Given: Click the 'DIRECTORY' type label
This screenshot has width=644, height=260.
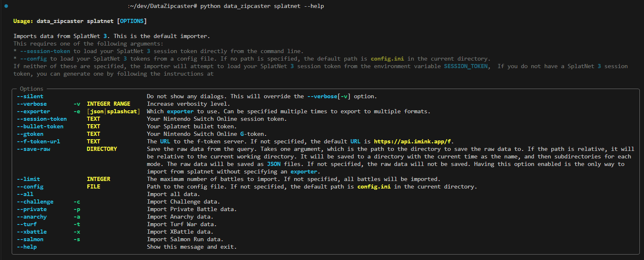Looking at the screenshot, I should pyautogui.click(x=102, y=149).
